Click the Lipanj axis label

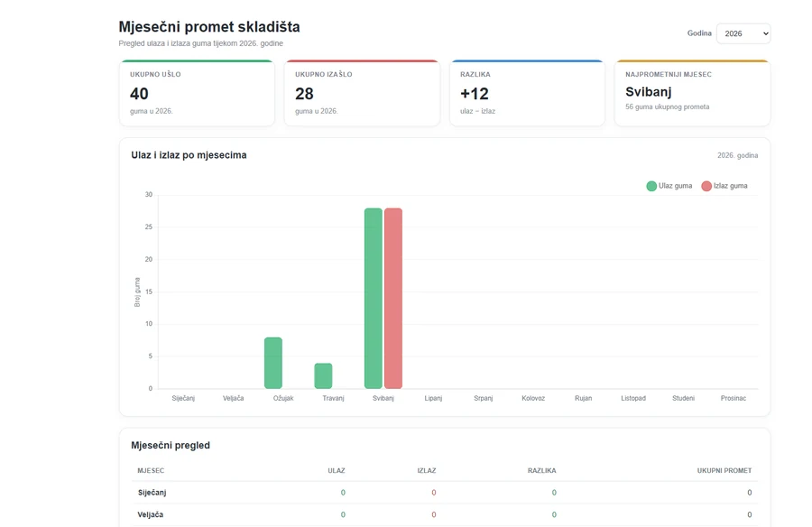(x=433, y=398)
